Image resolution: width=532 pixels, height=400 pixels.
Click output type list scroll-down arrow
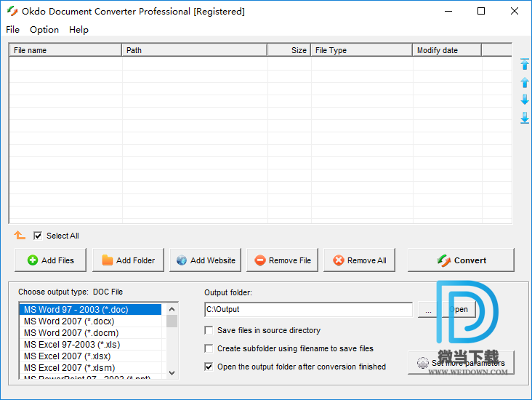tap(172, 373)
